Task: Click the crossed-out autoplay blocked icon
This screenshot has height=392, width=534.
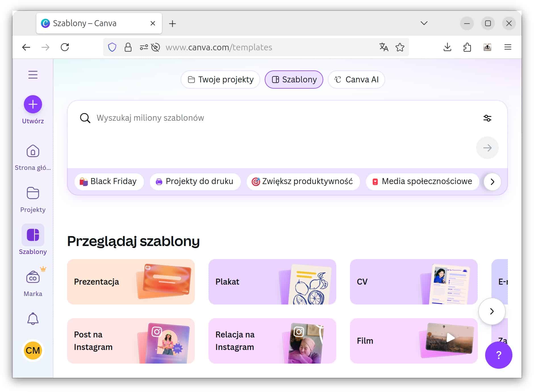Action: point(156,47)
